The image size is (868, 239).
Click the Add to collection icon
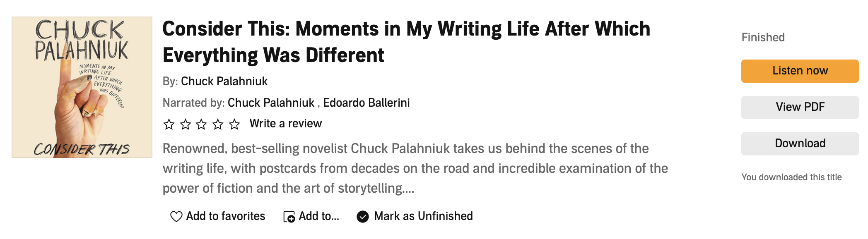click(x=289, y=217)
